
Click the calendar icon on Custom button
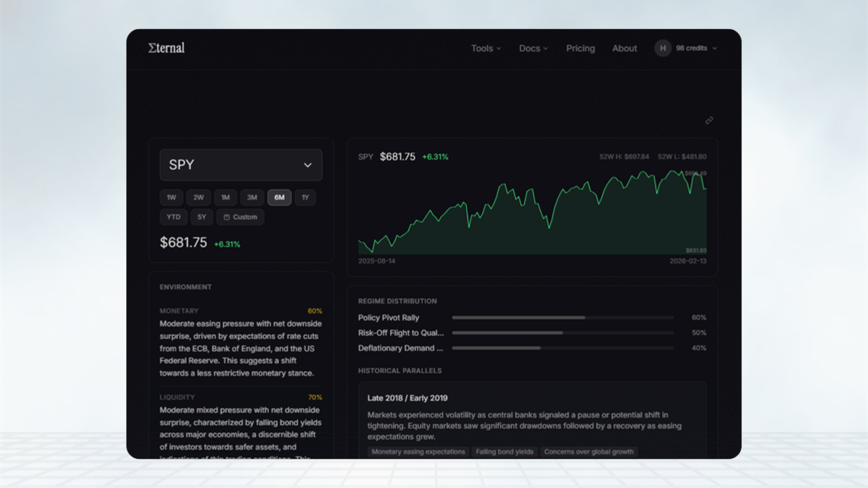coord(227,217)
